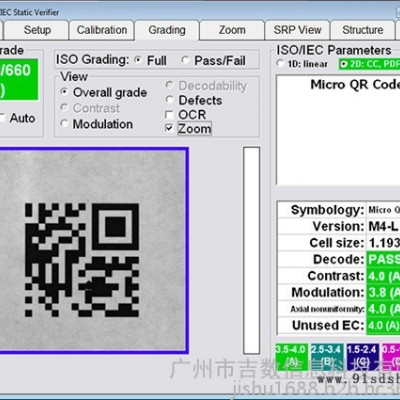Image resolution: width=400 pixels, height=400 pixels.
Task: Click the vertical white bar beside image
Action: [x=252, y=250]
